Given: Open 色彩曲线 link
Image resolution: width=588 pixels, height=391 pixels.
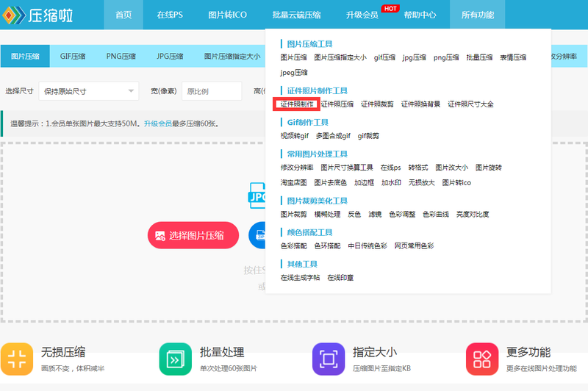Looking at the screenshot, I should [436, 214].
